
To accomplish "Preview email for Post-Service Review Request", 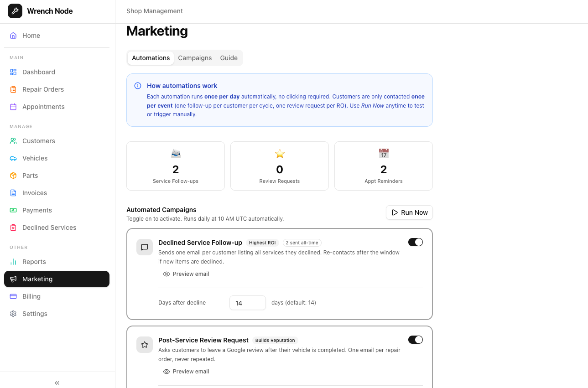I will point(186,372).
